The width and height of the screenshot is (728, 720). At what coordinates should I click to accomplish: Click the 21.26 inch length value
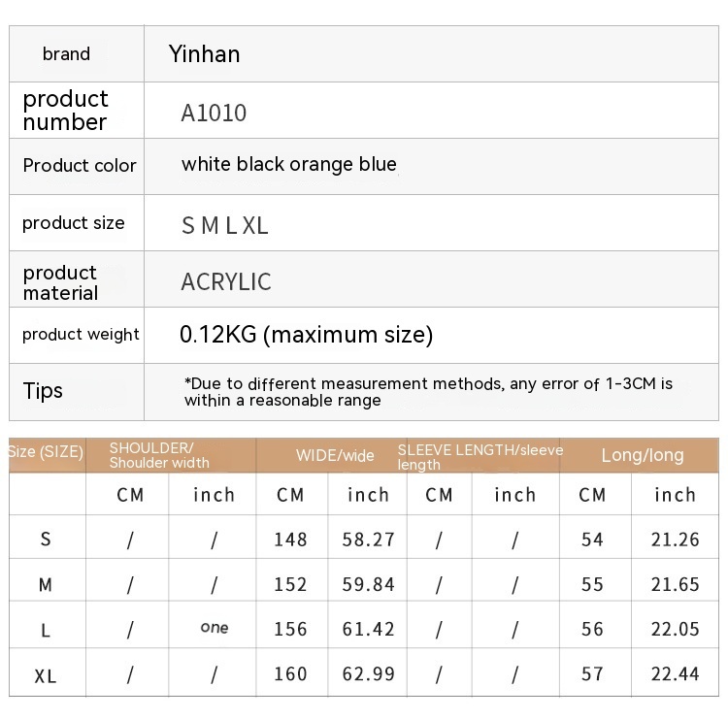675,540
